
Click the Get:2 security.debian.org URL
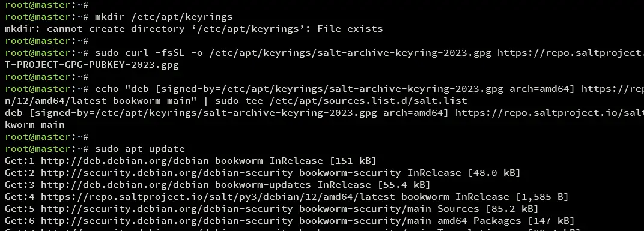[167, 173]
